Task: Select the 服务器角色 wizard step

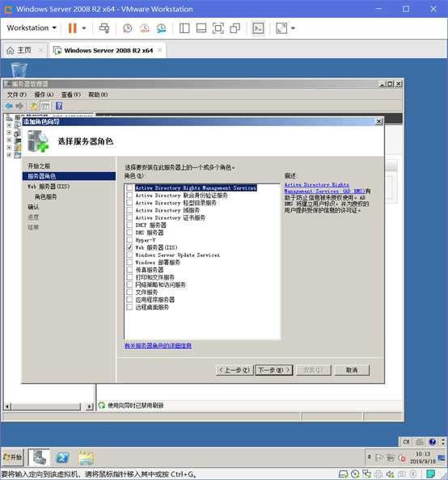Action: [70, 176]
